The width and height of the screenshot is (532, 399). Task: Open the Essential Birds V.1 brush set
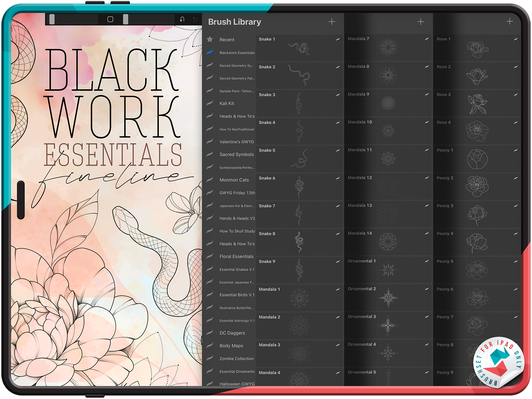pos(231,295)
